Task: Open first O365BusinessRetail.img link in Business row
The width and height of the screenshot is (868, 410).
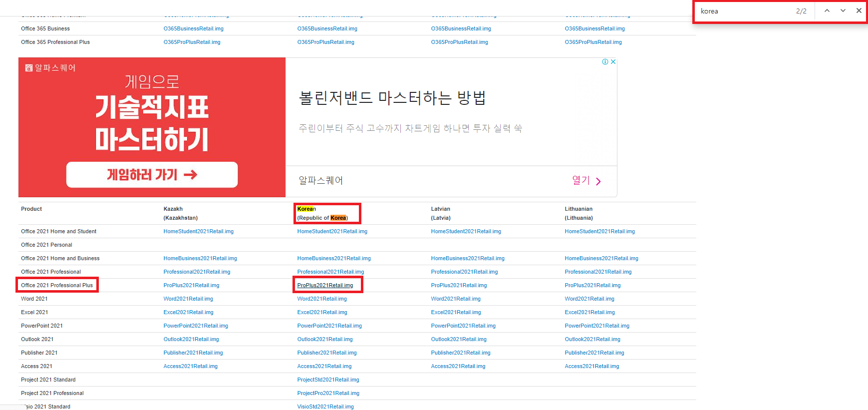Action: [x=194, y=28]
